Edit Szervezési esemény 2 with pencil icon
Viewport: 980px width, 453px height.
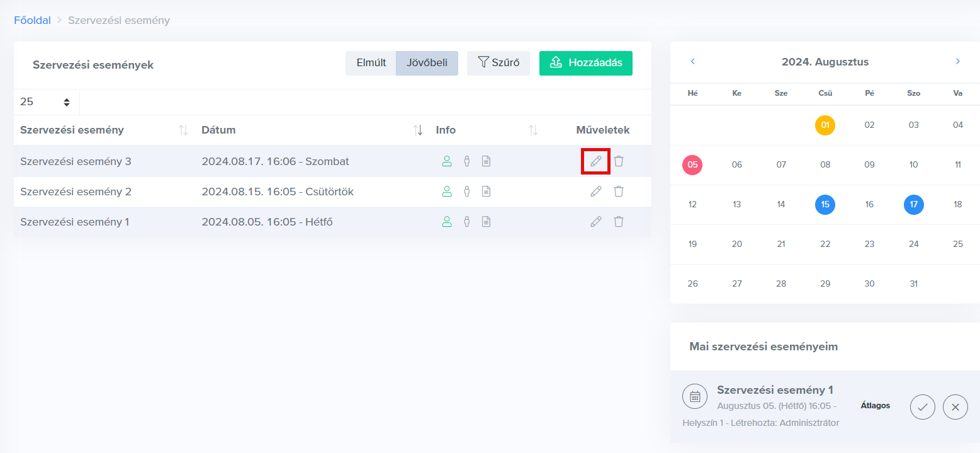[596, 192]
